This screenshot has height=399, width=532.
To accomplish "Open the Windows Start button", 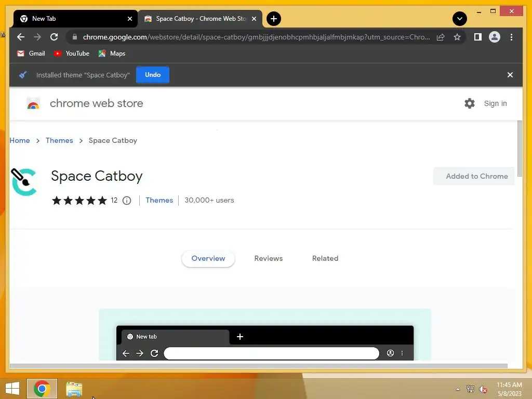I will (12, 389).
